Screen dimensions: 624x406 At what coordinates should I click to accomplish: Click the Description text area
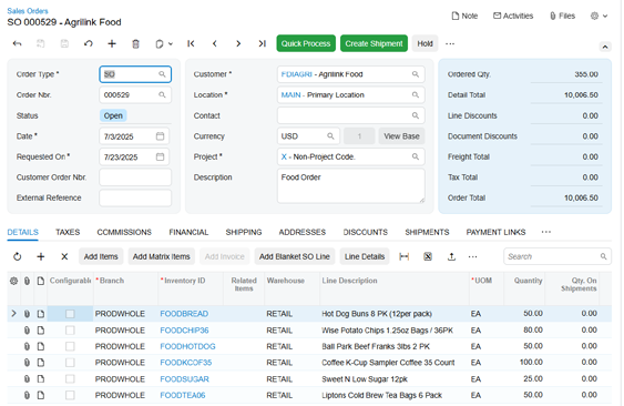click(351, 186)
